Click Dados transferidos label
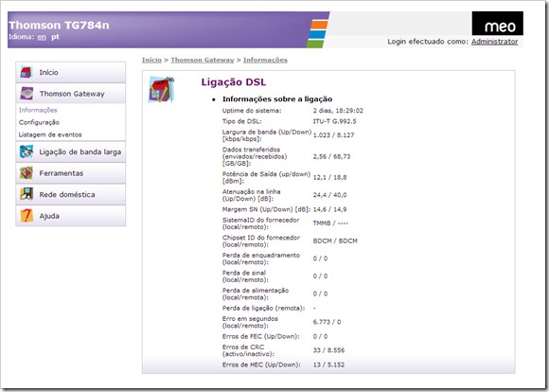This screenshot has width=549, height=392. [x=255, y=156]
